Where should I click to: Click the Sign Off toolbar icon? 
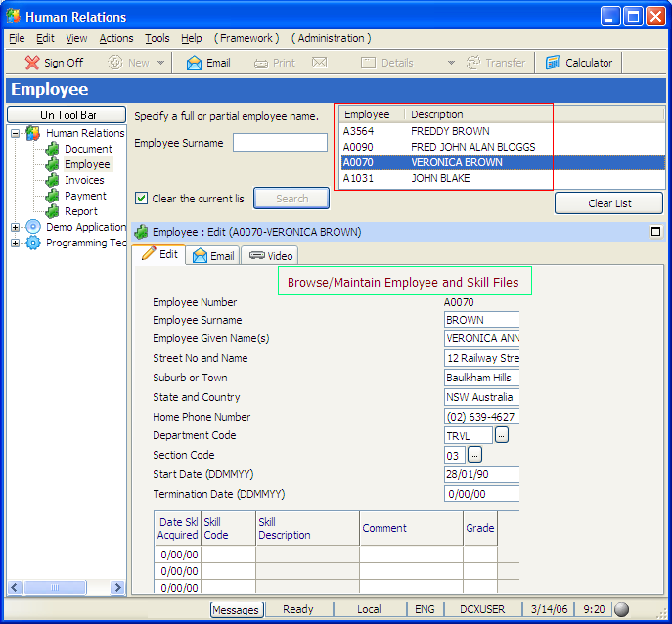click(x=32, y=63)
